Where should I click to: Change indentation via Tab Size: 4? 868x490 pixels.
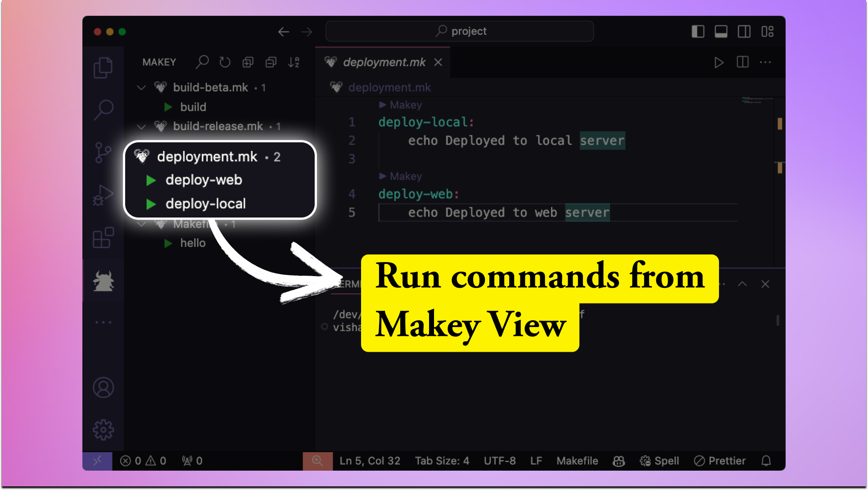442,461
